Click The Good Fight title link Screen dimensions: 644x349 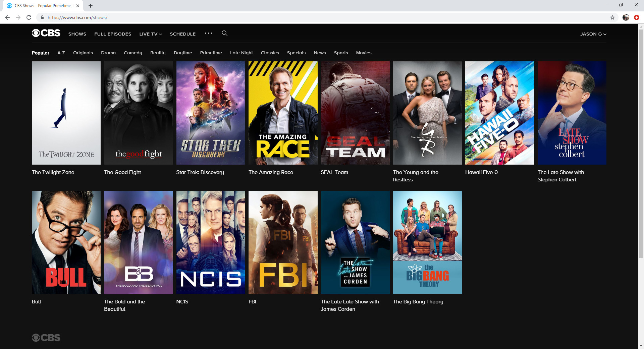tap(122, 172)
